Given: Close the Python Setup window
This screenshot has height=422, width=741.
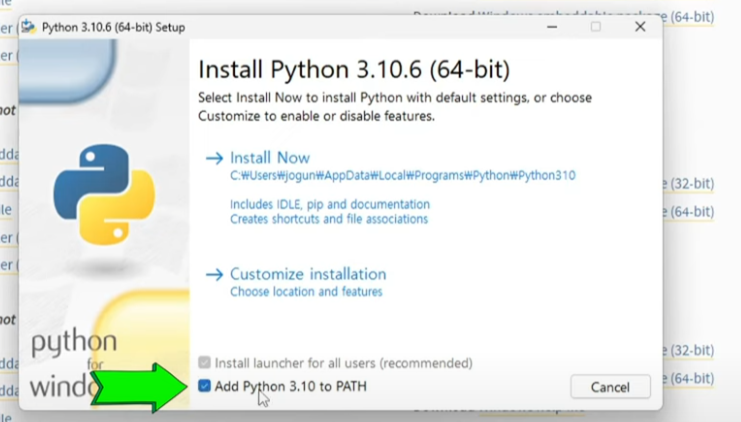Looking at the screenshot, I should (640, 26).
